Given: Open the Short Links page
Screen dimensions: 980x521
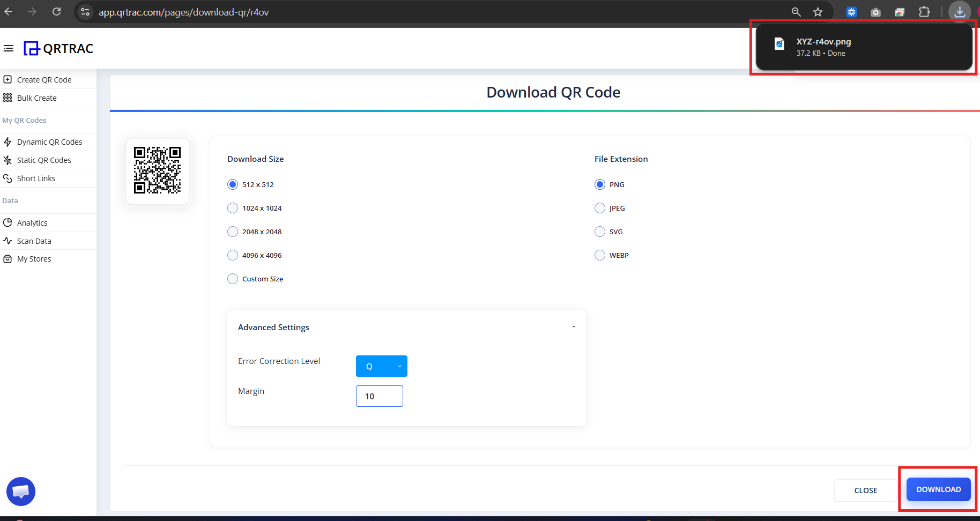Looking at the screenshot, I should tap(36, 178).
